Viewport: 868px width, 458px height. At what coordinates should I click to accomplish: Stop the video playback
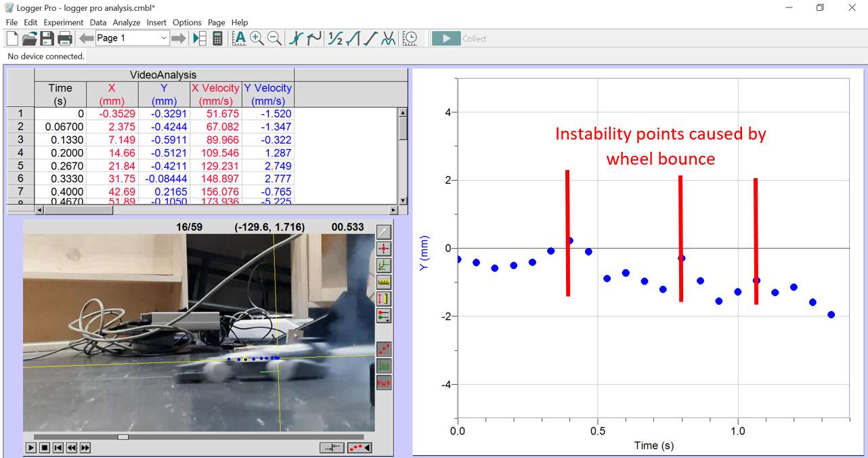(45, 448)
